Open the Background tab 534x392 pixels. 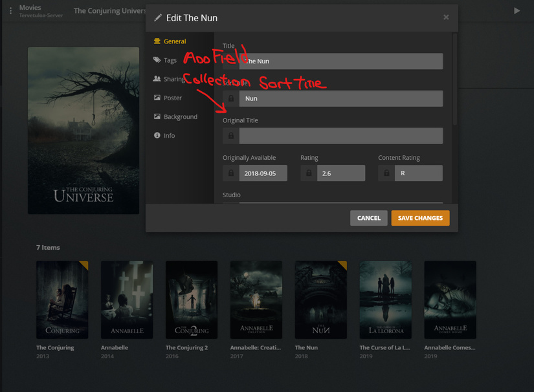click(x=175, y=116)
